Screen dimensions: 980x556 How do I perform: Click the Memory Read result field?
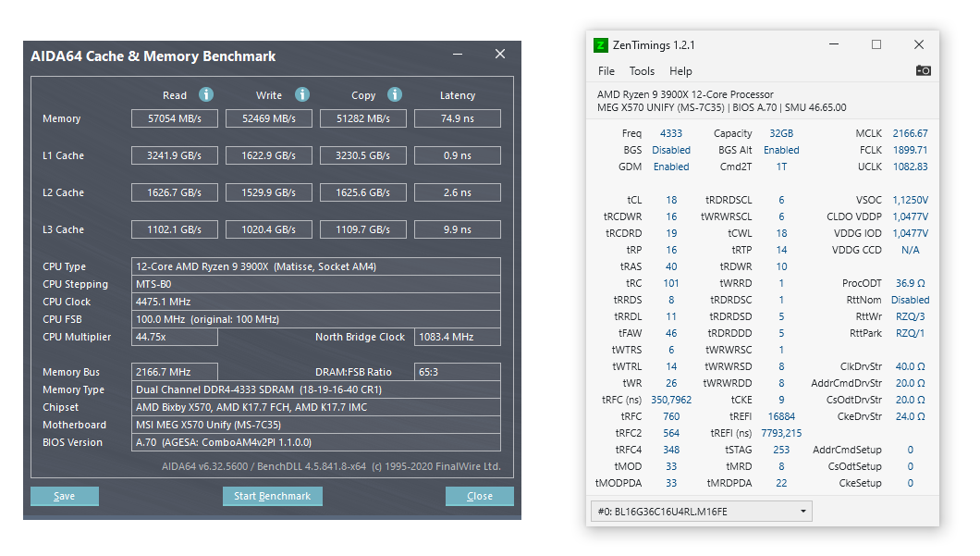(175, 118)
